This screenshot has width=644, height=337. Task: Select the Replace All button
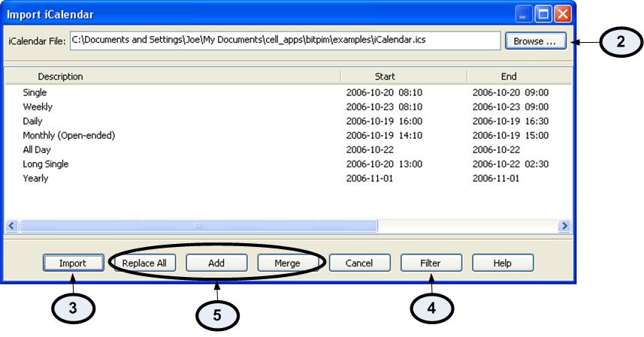click(x=144, y=263)
